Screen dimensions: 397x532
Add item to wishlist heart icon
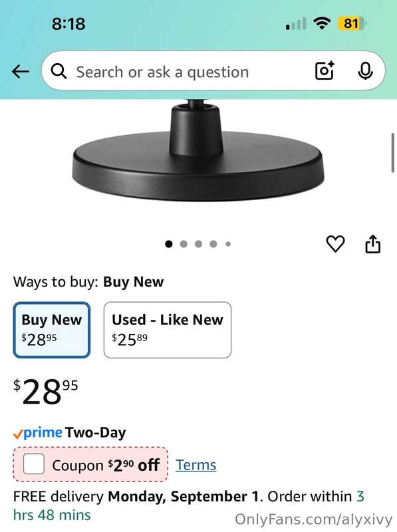click(x=335, y=244)
